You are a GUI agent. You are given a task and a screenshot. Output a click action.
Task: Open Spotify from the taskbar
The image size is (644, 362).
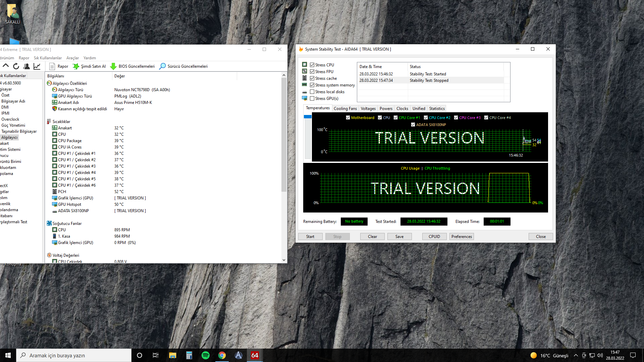click(206, 355)
